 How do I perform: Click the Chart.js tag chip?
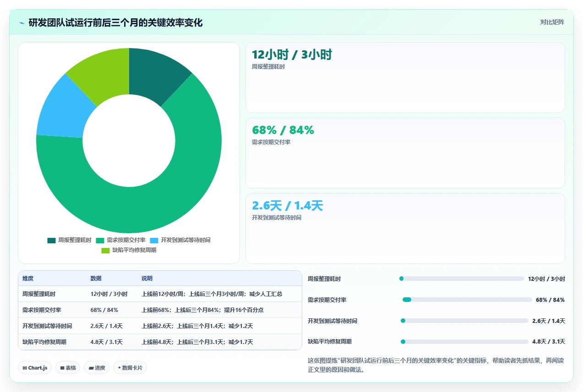click(35, 368)
